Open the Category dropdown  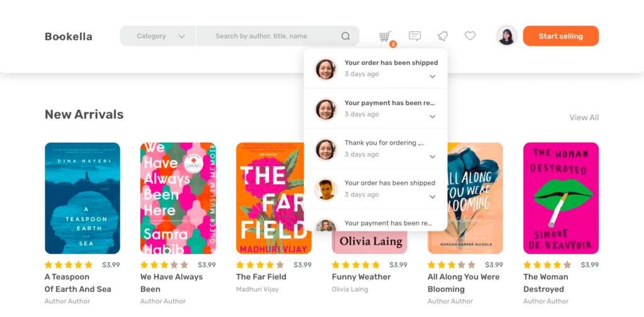(x=158, y=36)
